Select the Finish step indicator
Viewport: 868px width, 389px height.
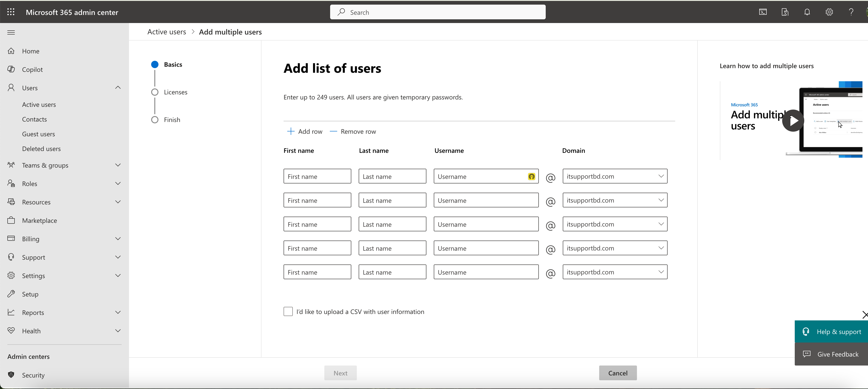click(155, 119)
